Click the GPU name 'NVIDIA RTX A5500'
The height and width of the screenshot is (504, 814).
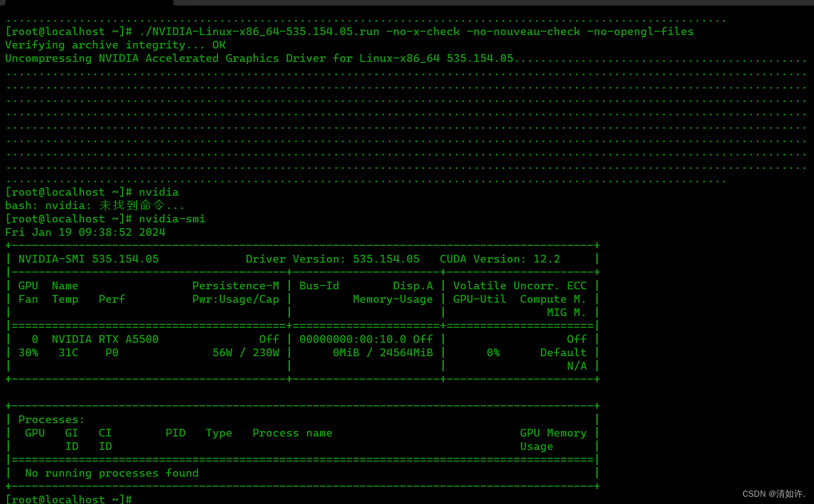pyautogui.click(x=105, y=340)
